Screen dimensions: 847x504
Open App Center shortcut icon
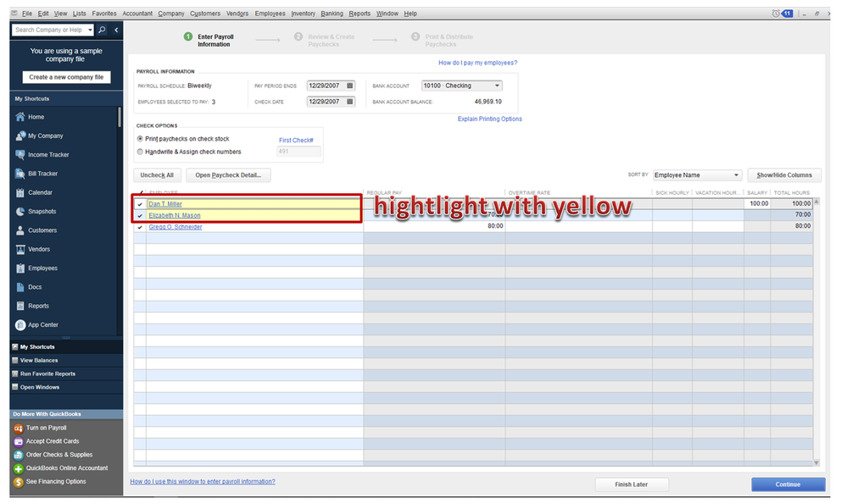20,324
